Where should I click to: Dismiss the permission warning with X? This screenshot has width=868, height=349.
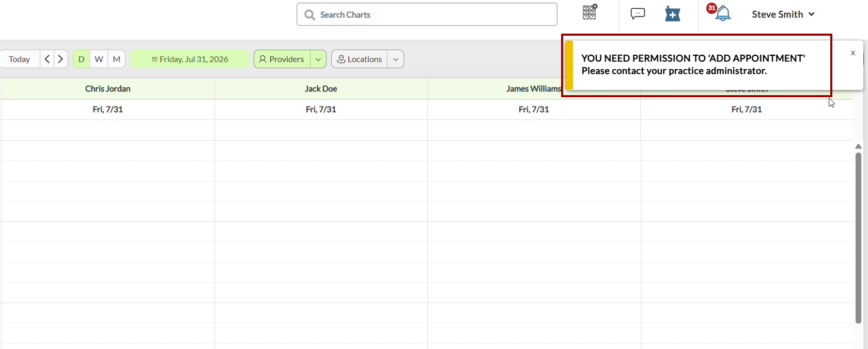pos(853,53)
